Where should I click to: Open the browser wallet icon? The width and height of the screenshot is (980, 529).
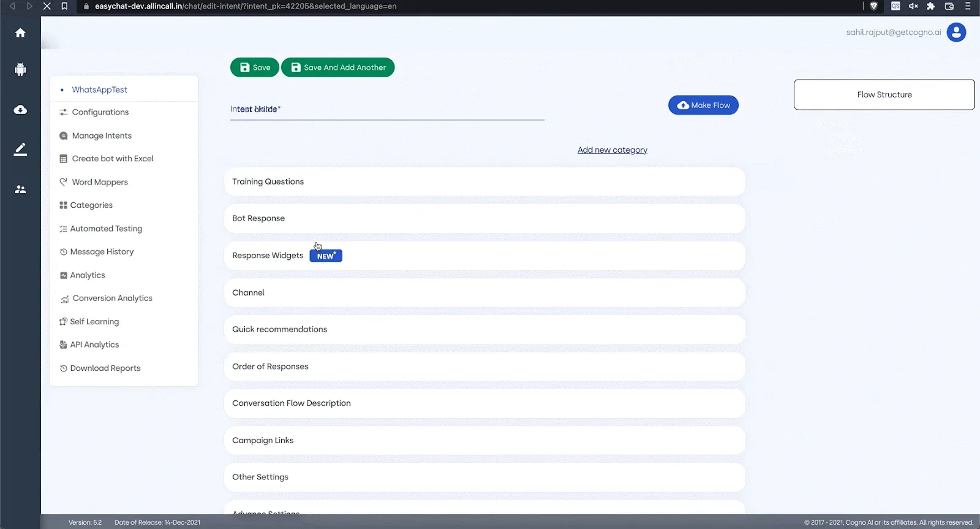949,6
